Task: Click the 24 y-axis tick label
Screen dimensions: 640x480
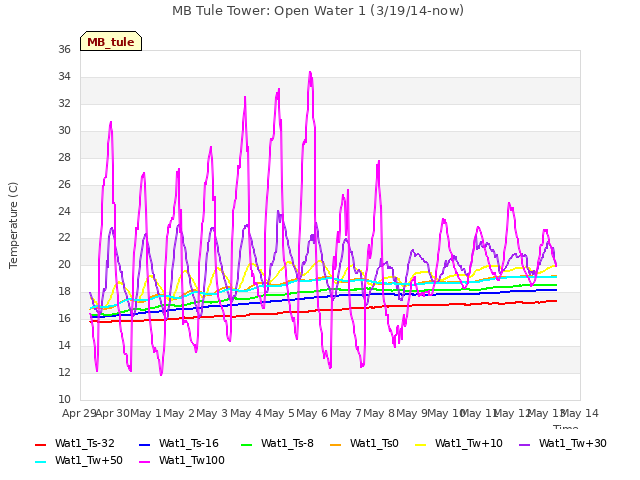Action: [x=64, y=211]
